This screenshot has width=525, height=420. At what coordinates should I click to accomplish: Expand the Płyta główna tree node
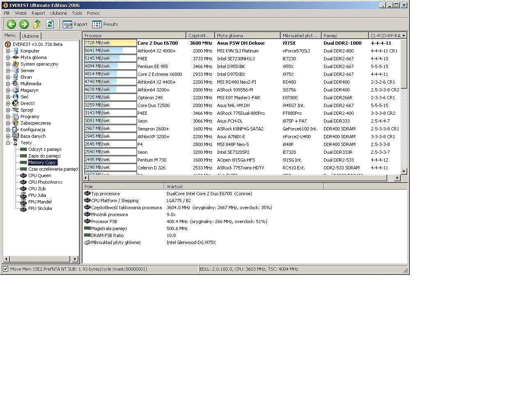[x=8, y=57]
